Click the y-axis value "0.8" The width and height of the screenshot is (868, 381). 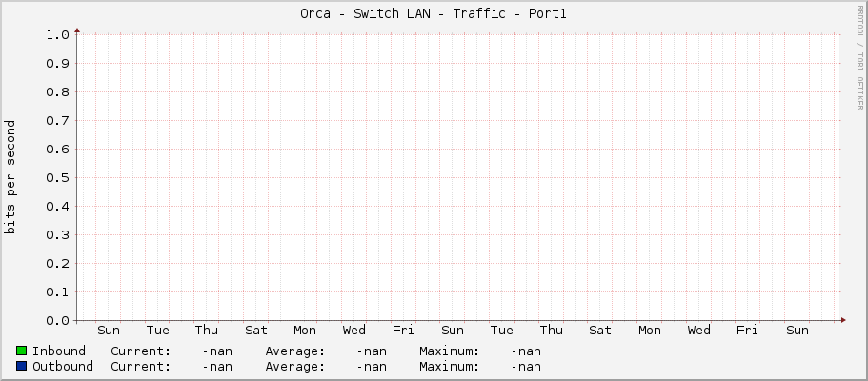point(57,92)
